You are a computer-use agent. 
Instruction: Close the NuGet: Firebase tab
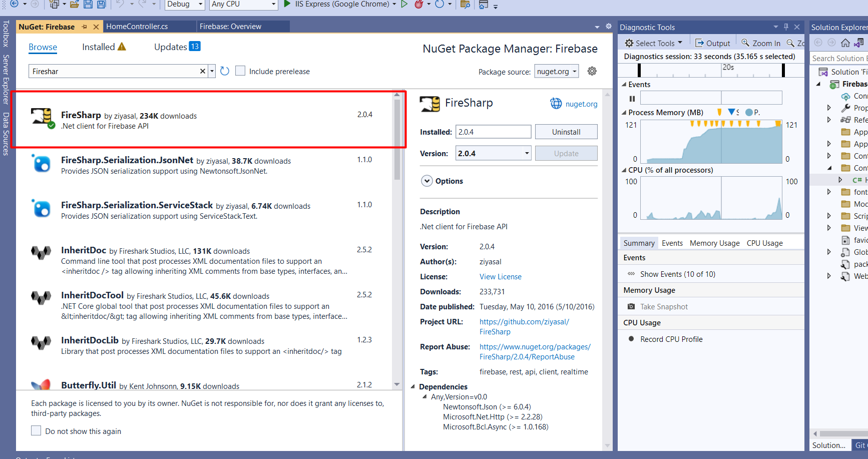(x=96, y=27)
